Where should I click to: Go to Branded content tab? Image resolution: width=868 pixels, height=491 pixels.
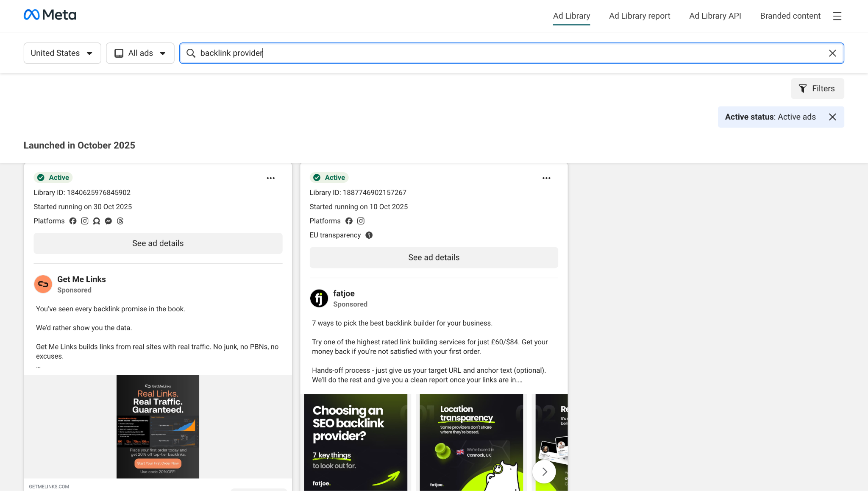click(790, 16)
